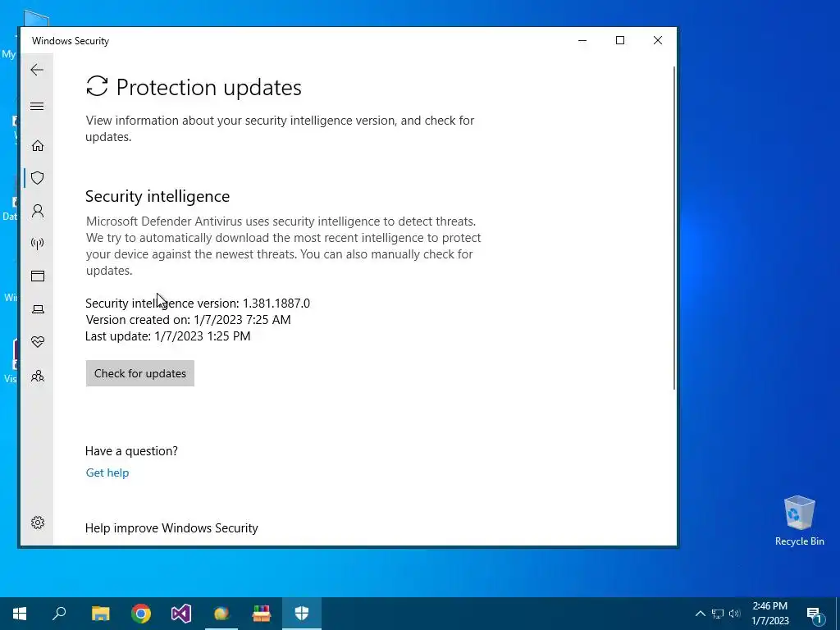Screen dimensions: 840x630
Task: Open Device security laptop icon
Action: coord(38,309)
